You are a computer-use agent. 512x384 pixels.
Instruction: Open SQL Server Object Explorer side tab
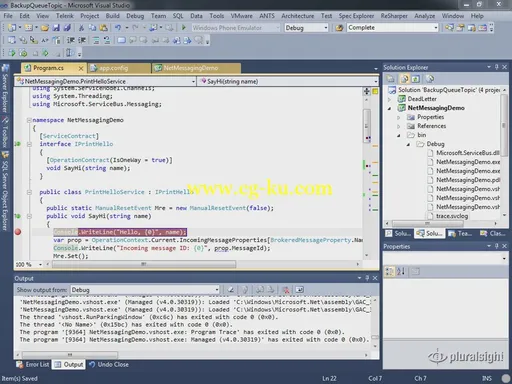pyautogui.click(x=5, y=191)
